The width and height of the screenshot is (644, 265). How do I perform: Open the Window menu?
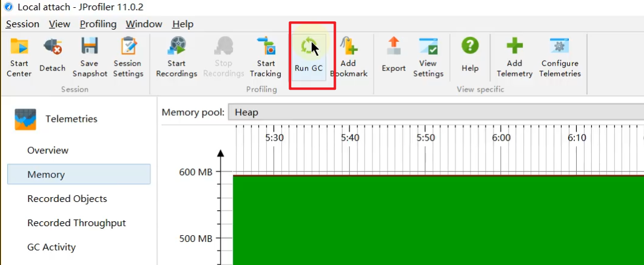pyautogui.click(x=144, y=24)
